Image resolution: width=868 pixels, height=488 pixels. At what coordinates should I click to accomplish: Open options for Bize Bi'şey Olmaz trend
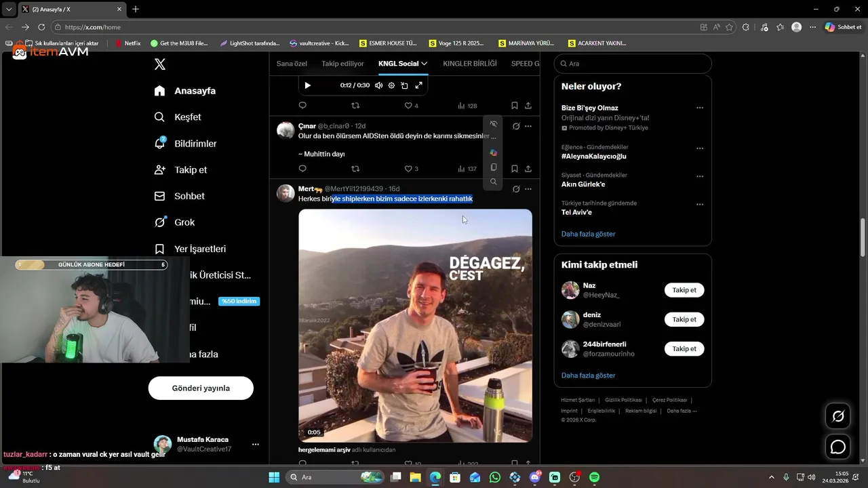coord(700,108)
